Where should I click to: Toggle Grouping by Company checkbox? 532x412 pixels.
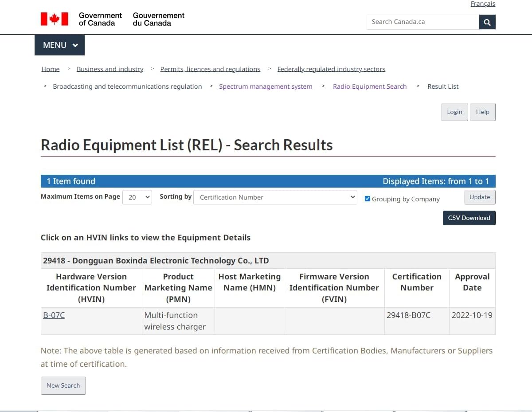(x=367, y=199)
